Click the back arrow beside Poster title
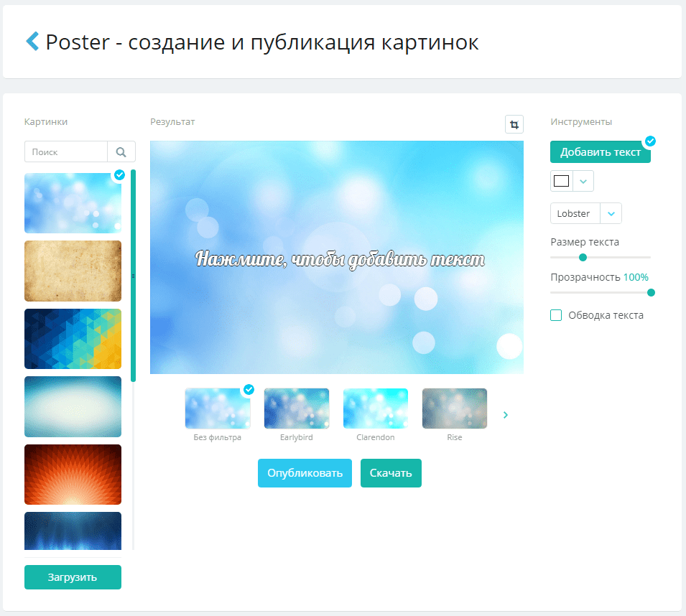686x616 pixels. coord(32,42)
